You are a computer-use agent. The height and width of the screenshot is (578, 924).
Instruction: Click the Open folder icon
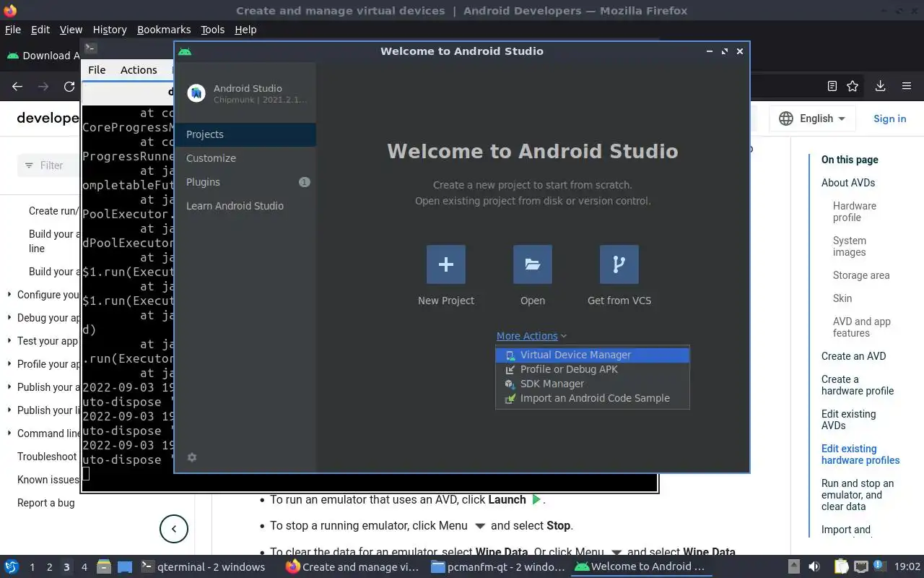pos(533,264)
